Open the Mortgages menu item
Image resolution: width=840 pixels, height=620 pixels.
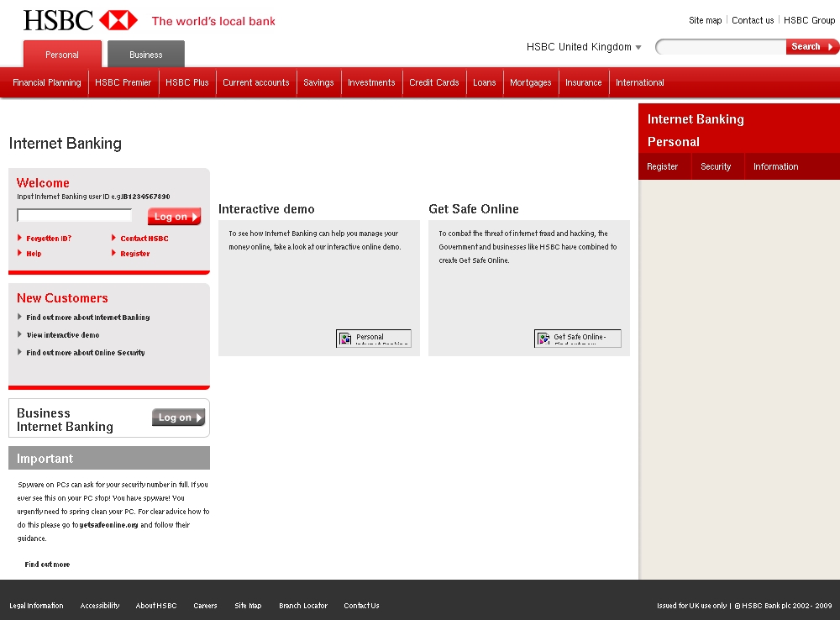tap(530, 82)
